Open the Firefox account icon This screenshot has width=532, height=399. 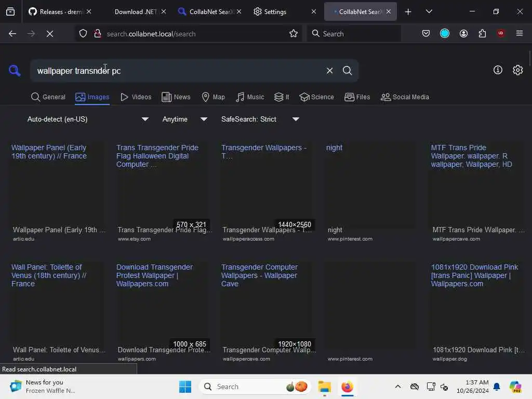pos(463,34)
